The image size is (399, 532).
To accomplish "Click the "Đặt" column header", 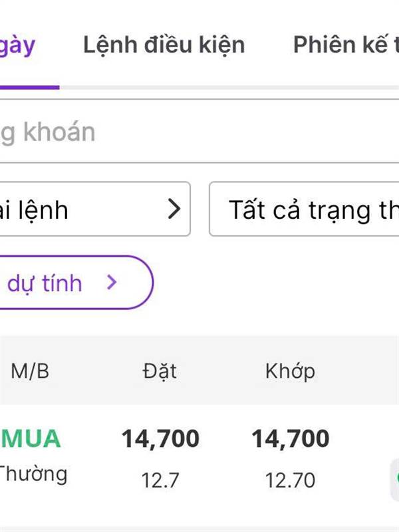I will [160, 371].
